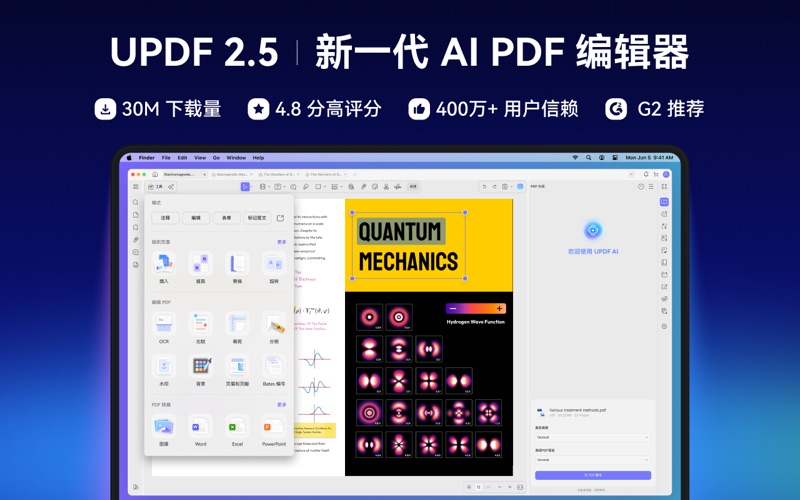The width and height of the screenshot is (800, 500).
Task: Switch to the Geomagnetic Mys... document tab
Action: 232,174
